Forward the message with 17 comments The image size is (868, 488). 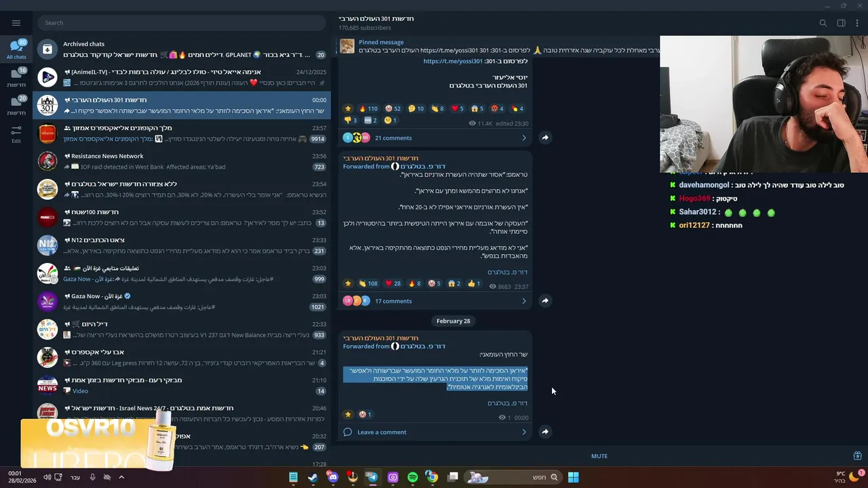pyautogui.click(x=545, y=300)
